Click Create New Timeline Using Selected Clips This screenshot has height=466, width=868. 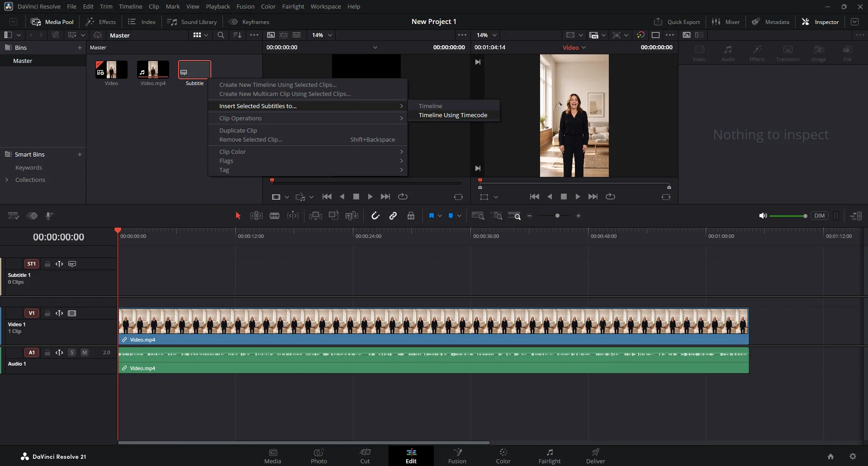pyautogui.click(x=308, y=85)
